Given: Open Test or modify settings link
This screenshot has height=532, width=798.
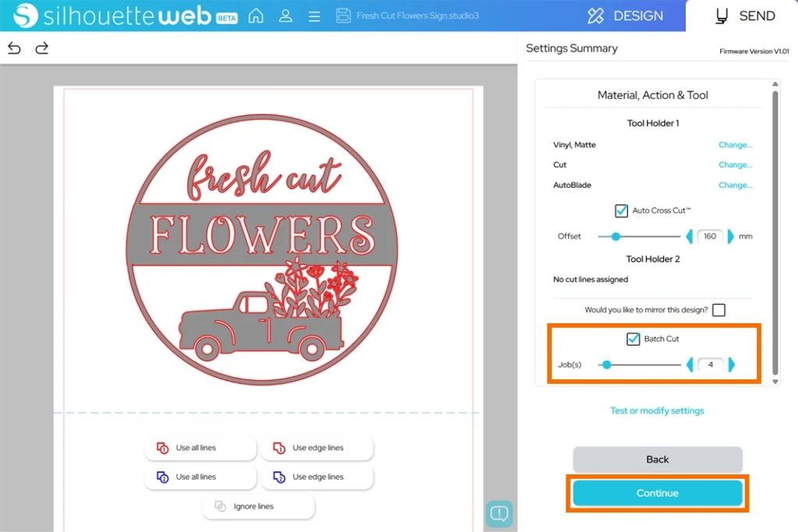Looking at the screenshot, I should [656, 410].
